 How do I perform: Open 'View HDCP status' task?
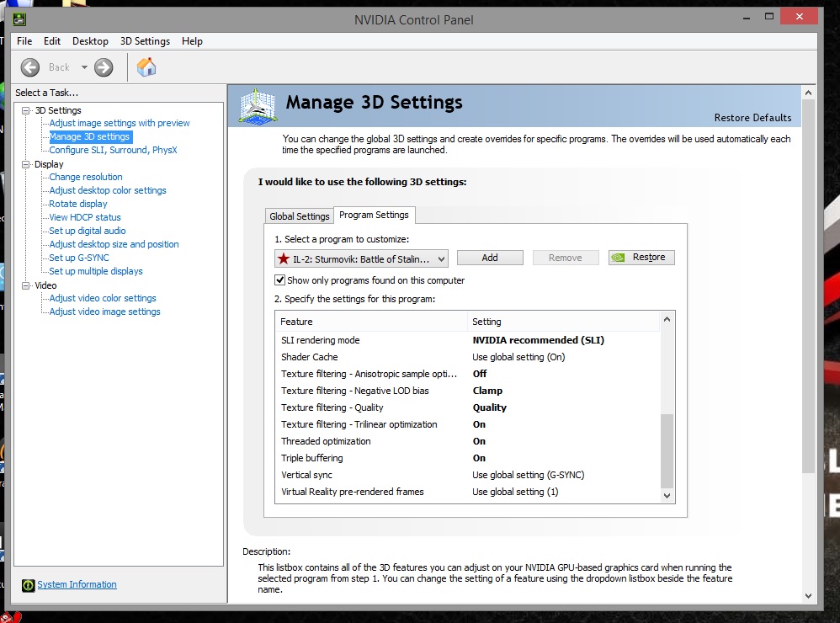(x=85, y=217)
